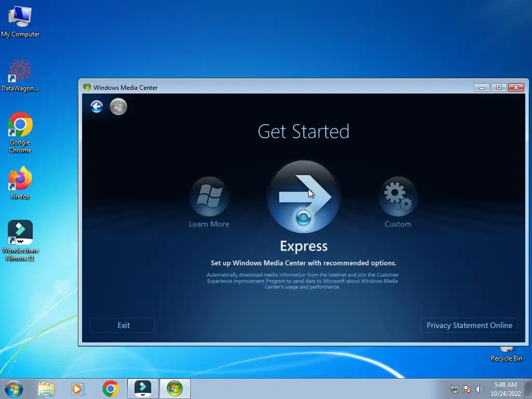Screen dimensions: 532x399
Task: Click the Windows Media Center title text
Action: pyautogui.click(x=126, y=87)
